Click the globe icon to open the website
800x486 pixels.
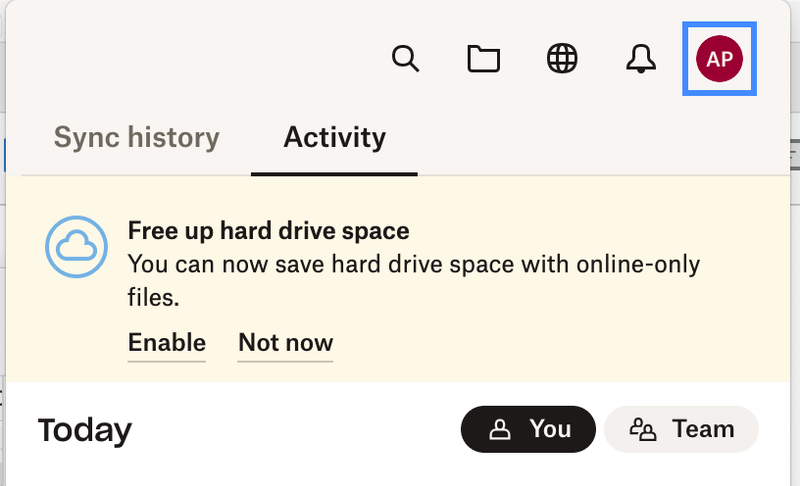pos(562,59)
